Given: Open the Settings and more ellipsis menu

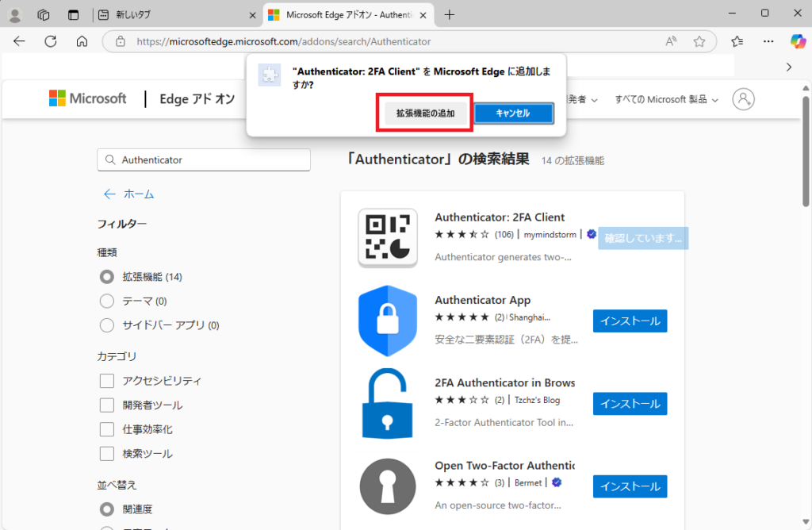Looking at the screenshot, I should pos(768,41).
